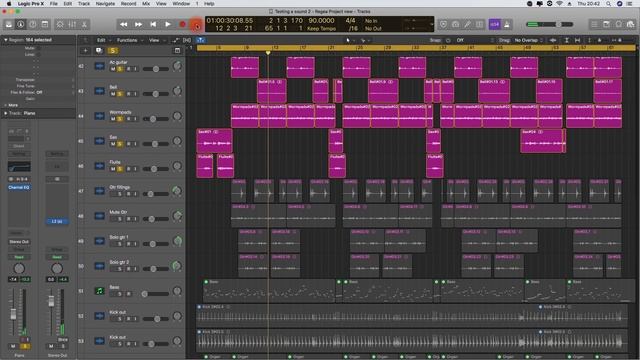640x360 pixels.
Task: Solo the Mute Gtr track
Action: 120,219
